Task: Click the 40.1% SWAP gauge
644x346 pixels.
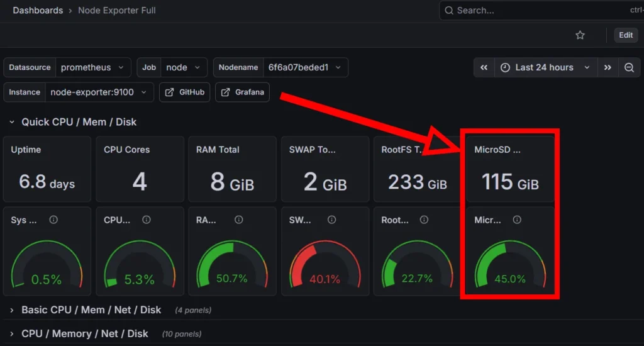Action: pyautogui.click(x=325, y=264)
